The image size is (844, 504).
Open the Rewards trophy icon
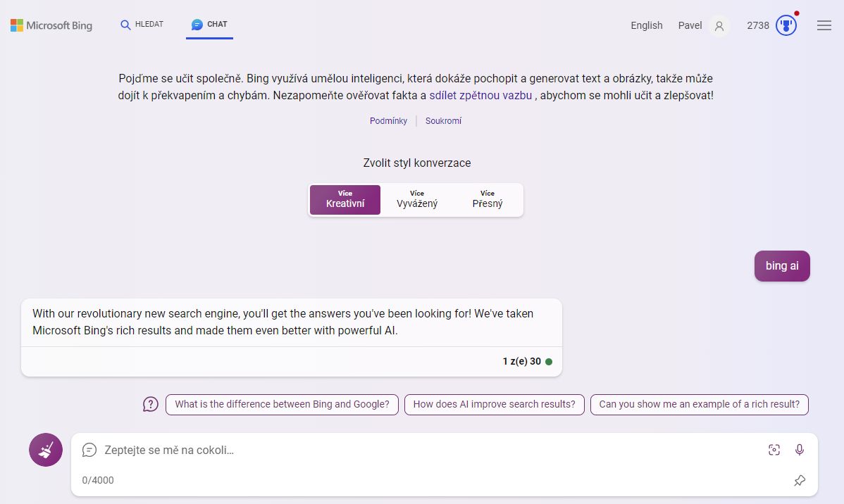pyautogui.click(x=786, y=25)
